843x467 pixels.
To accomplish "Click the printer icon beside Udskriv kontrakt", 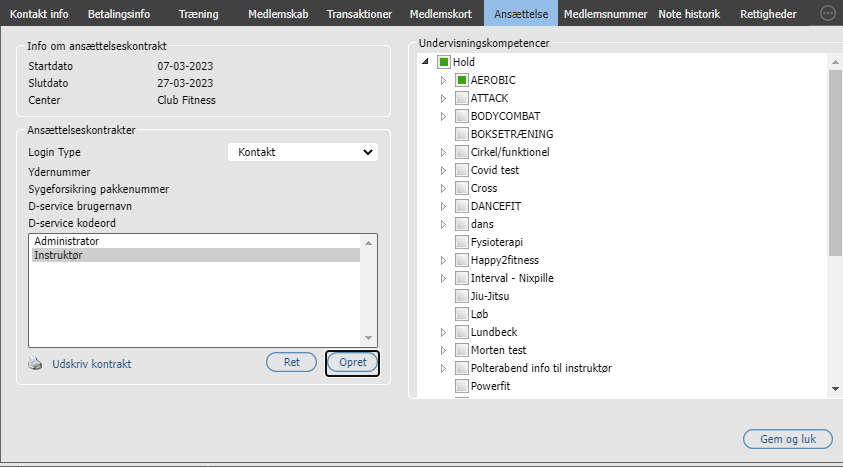I will pos(35,364).
